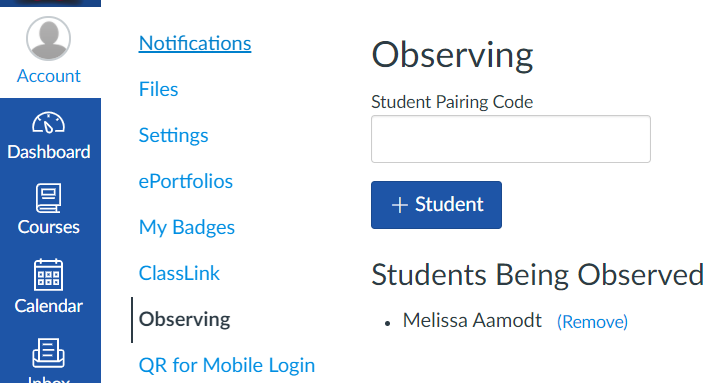
Task: Open the Settings page link
Action: tap(174, 135)
